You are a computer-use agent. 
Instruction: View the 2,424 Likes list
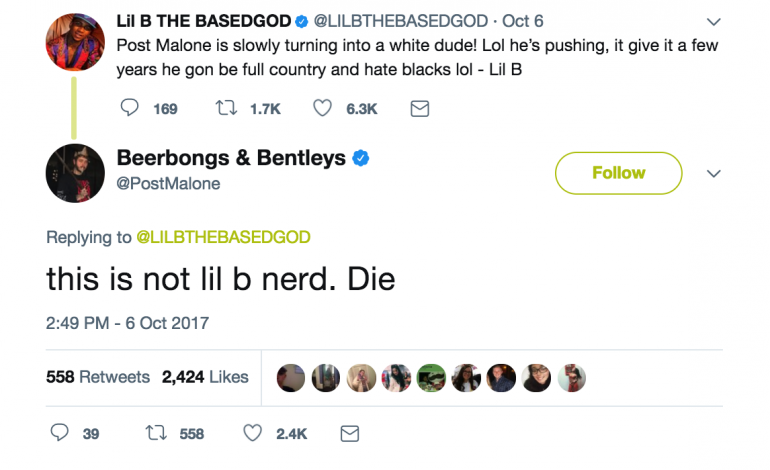click(205, 377)
